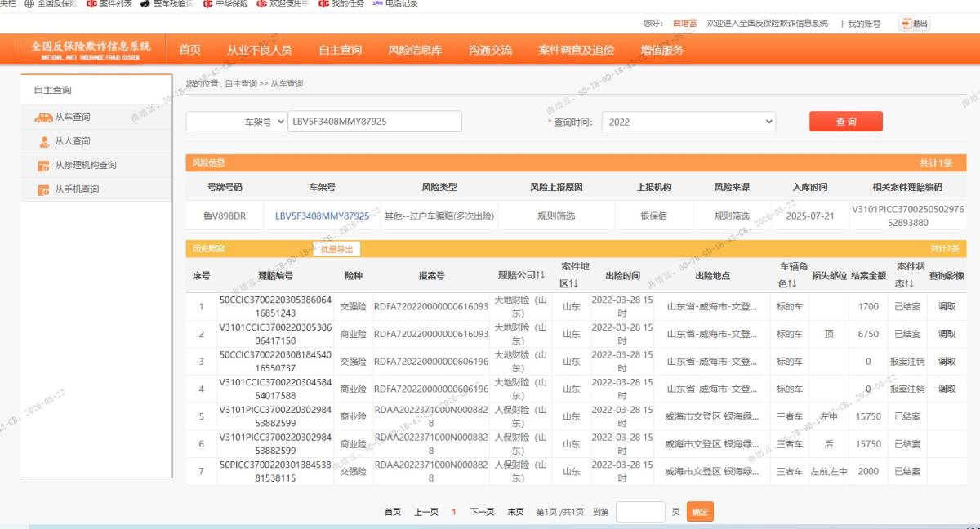The width and height of the screenshot is (980, 529).
Task: Go to 上一页 previous page
Action: [x=426, y=512]
